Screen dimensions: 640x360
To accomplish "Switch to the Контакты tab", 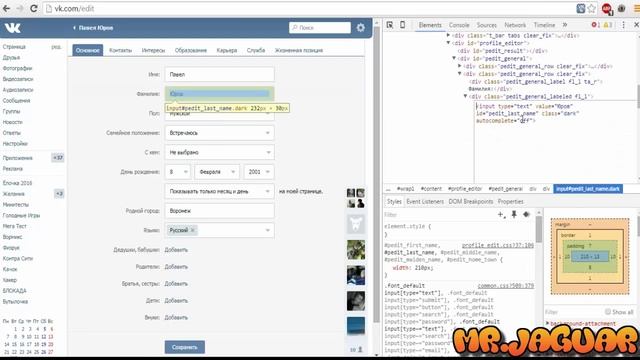I will click(120, 50).
